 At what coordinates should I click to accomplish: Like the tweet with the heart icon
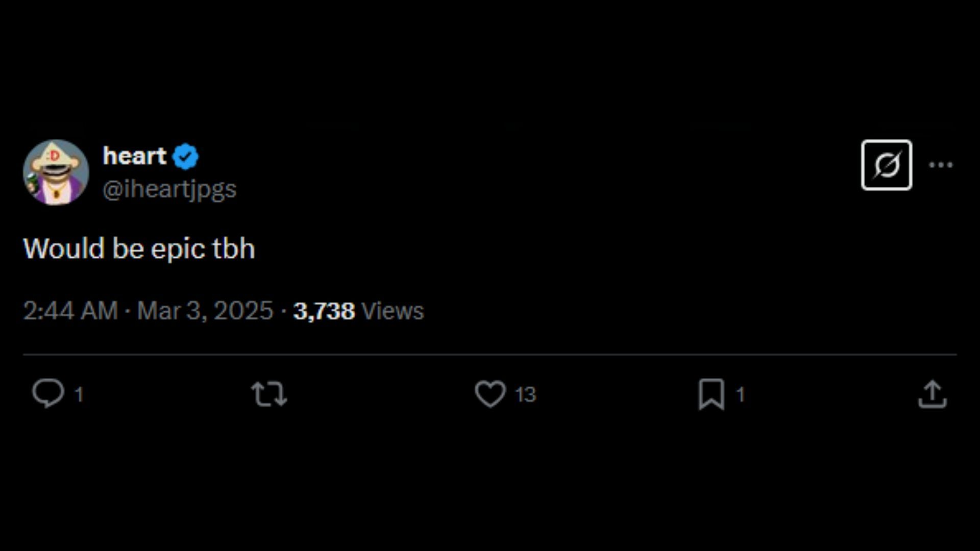(490, 394)
